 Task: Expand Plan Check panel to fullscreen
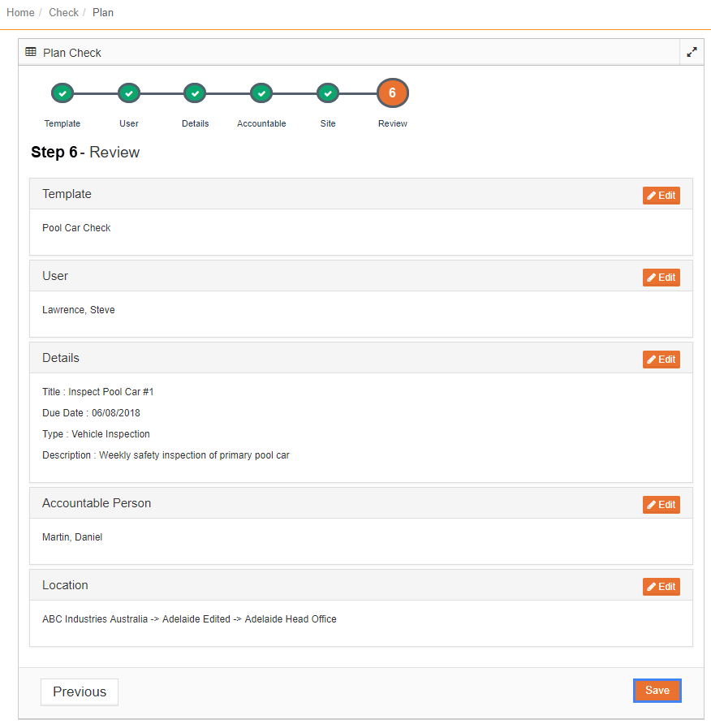(x=692, y=52)
